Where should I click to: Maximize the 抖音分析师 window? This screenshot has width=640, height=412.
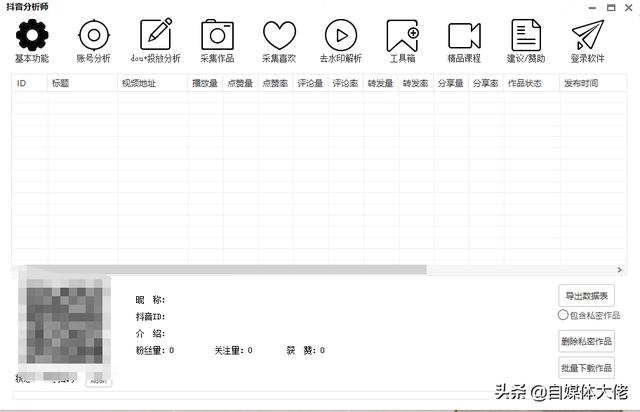coord(611,8)
